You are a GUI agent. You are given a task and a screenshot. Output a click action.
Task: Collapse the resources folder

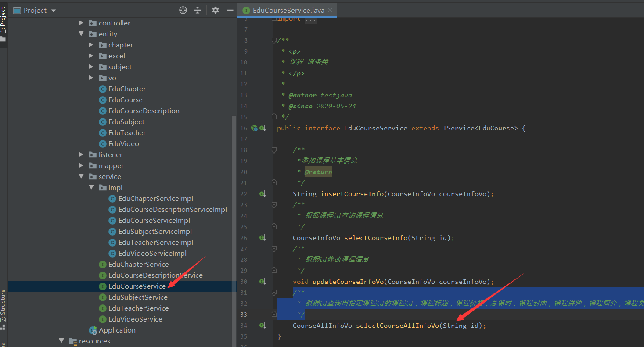click(x=61, y=341)
